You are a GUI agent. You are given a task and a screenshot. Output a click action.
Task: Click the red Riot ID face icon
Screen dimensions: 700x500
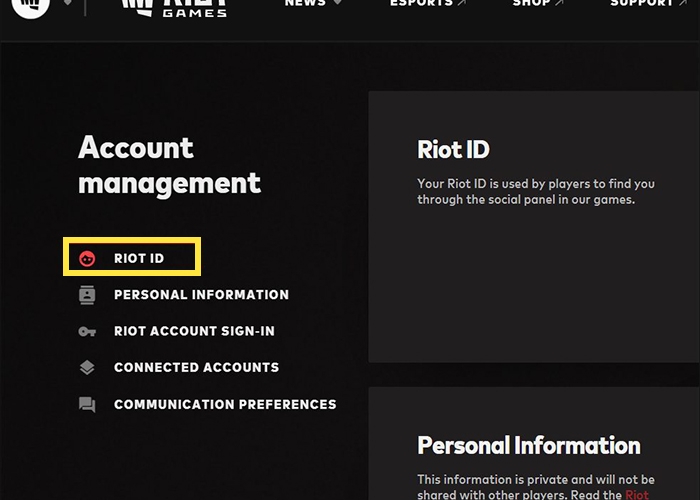coord(87,259)
